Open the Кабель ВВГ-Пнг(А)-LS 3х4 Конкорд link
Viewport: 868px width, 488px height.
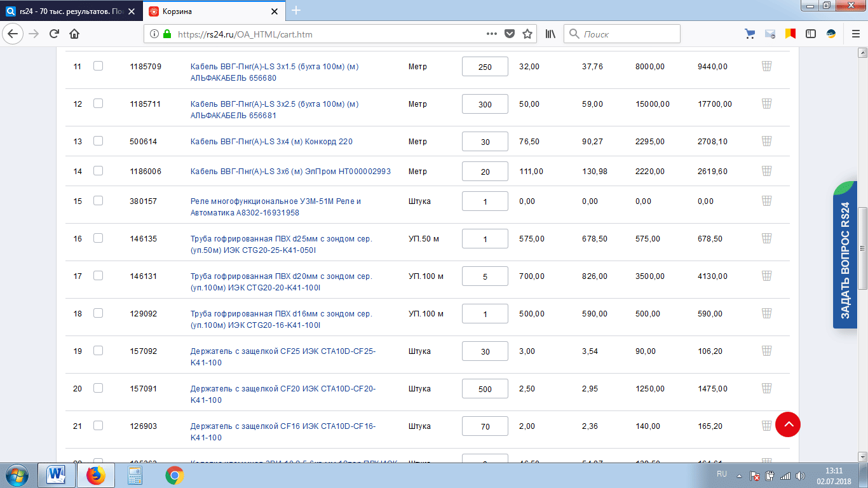point(271,142)
